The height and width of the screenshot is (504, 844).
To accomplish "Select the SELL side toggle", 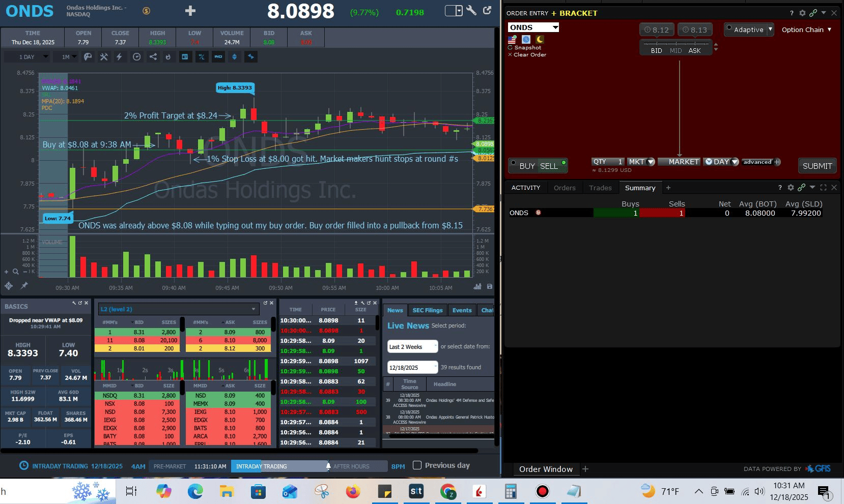I will [x=549, y=166].
